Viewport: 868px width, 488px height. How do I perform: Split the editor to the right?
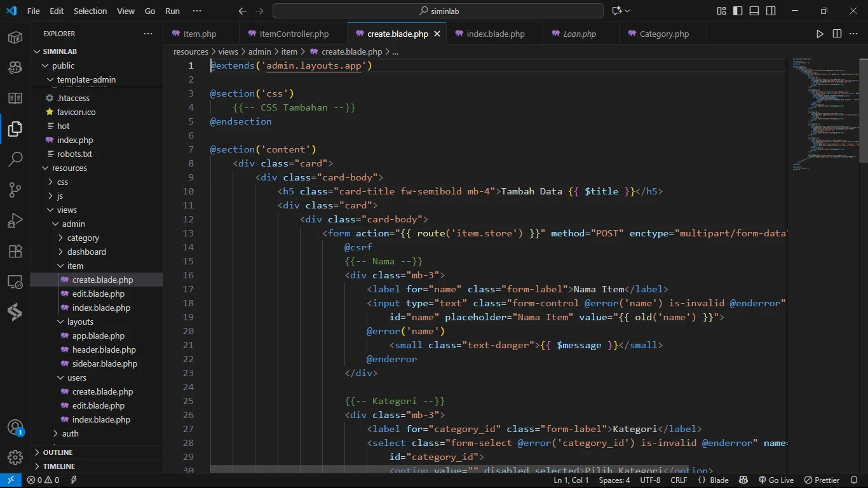837,34
